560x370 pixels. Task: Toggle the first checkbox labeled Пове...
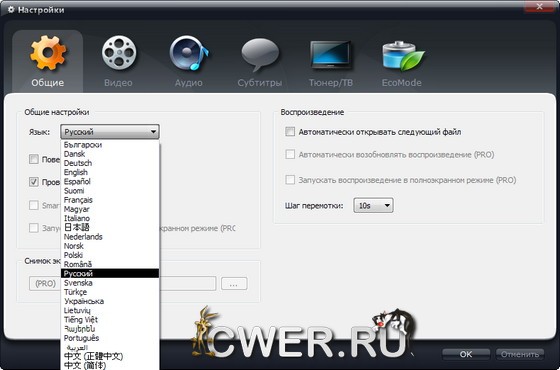pos(34,159)
